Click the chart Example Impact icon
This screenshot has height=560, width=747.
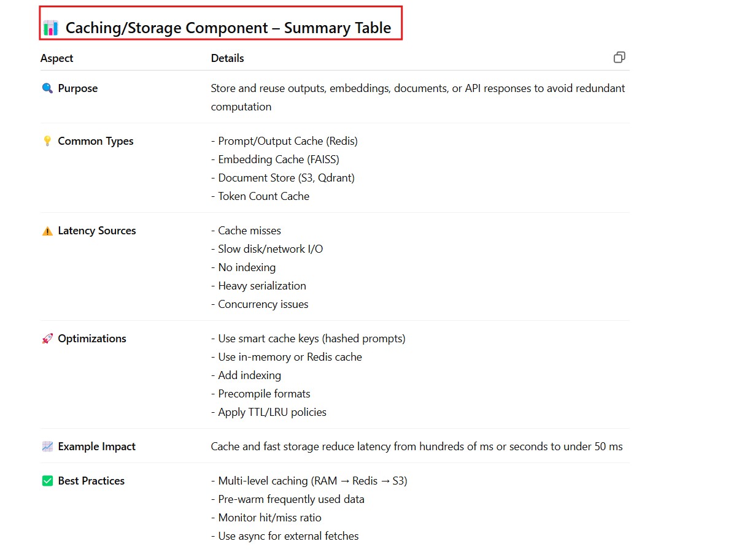tap(47, 447)
